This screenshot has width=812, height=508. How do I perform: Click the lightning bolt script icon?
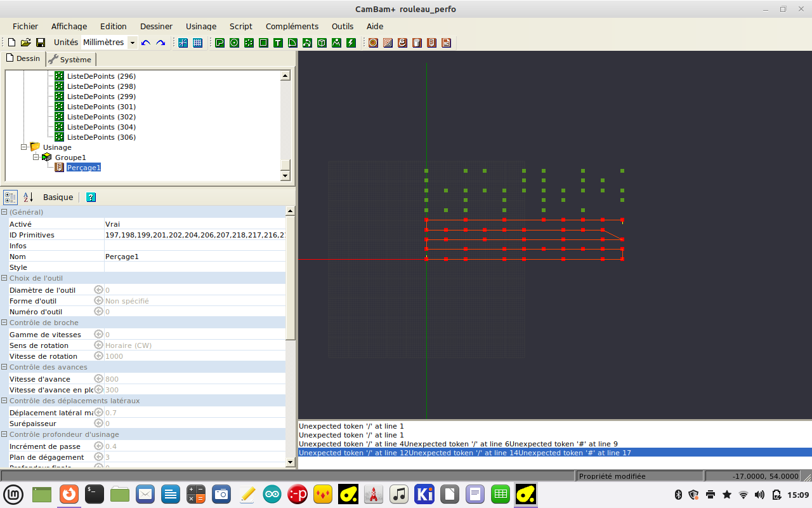351,43
